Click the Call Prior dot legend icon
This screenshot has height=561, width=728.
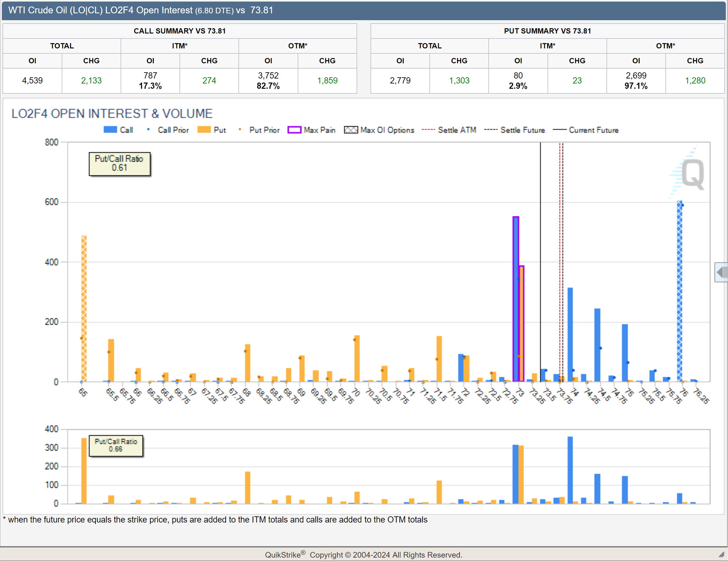[148, 129]
